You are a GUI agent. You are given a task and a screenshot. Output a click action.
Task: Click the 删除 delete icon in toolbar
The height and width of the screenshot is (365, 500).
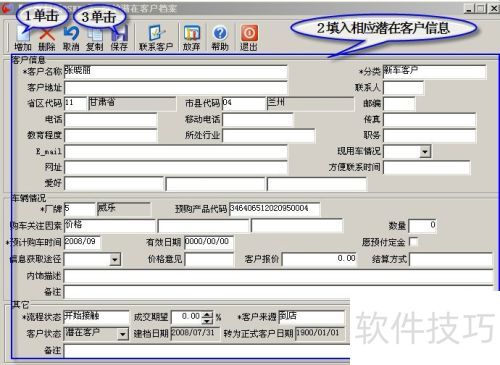[47, 35]
